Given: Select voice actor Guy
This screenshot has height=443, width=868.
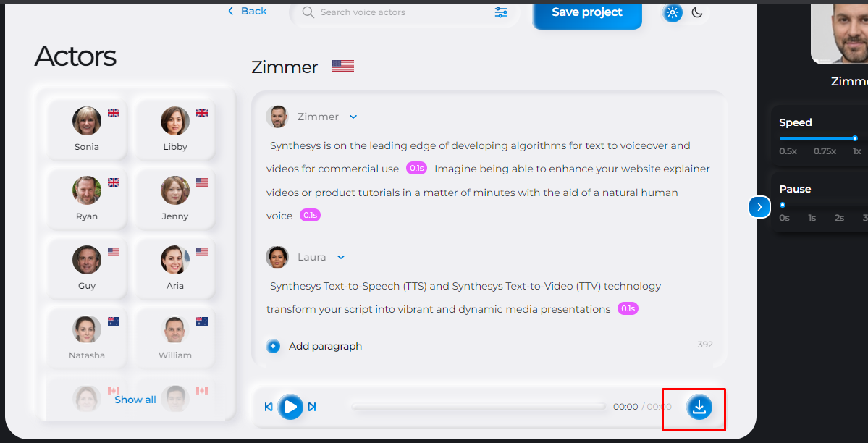Looking at the screenshot, I should tap(87, 269).
